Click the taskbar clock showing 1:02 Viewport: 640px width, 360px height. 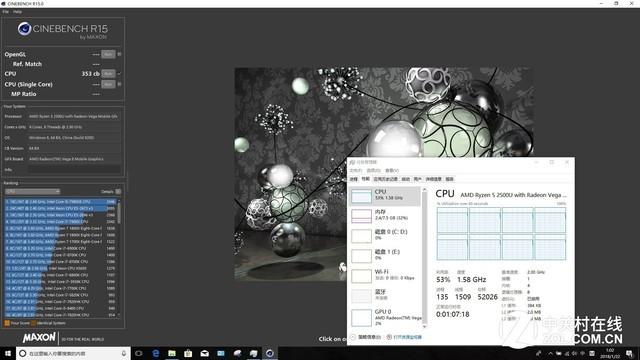[610, 353]
